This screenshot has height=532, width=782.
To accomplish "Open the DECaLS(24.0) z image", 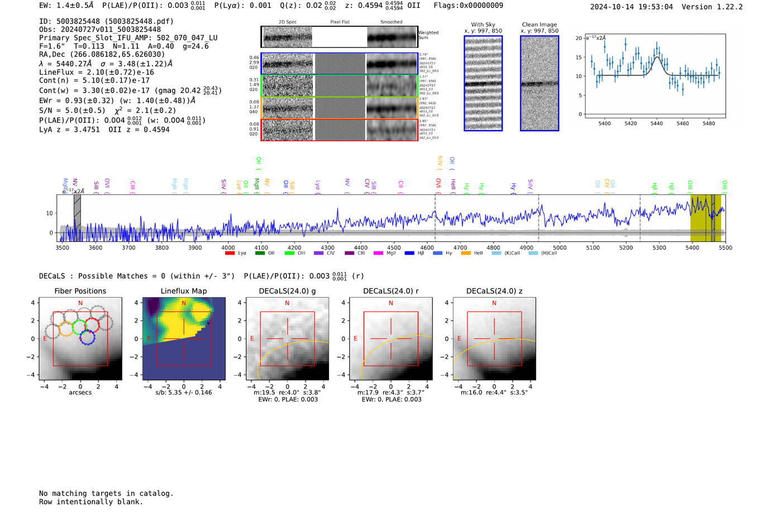I will pos(494,339).
